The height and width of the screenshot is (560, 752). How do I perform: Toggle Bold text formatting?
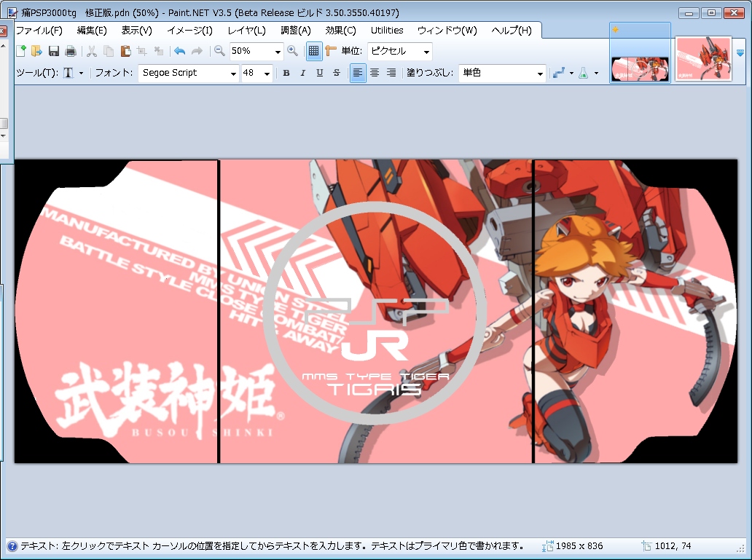click(286, 73)
